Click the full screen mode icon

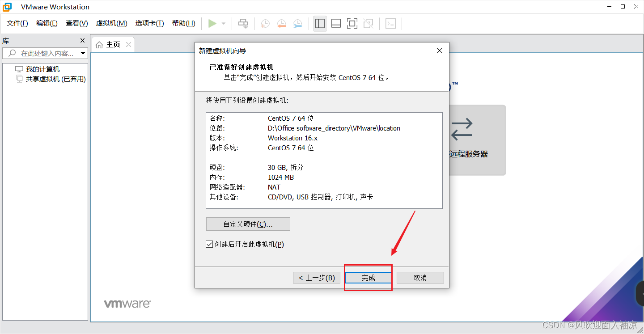click(x=352, y=23)
